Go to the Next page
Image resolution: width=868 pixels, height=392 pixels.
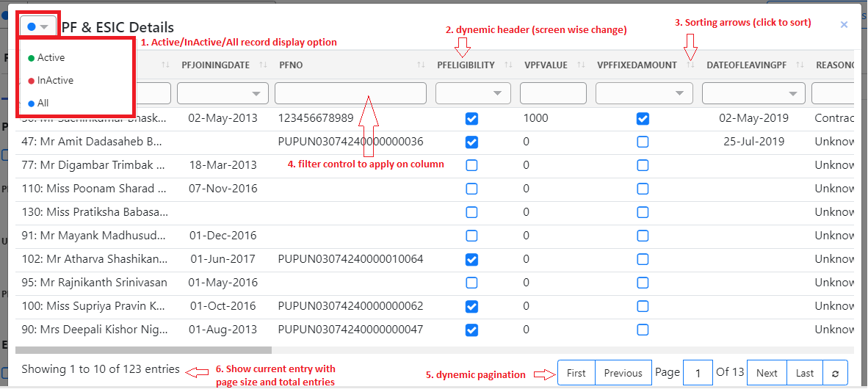click(x=766, y=373)
